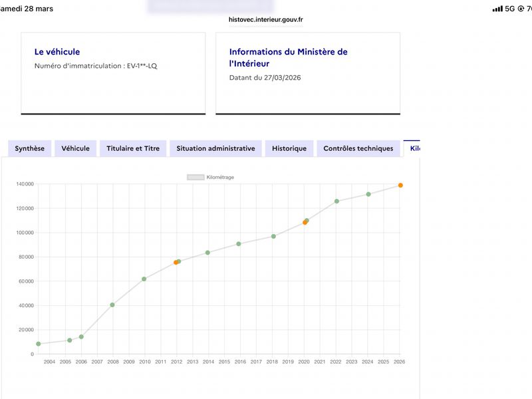Tap the cellular signal bars icon

[x=497, y=9]
